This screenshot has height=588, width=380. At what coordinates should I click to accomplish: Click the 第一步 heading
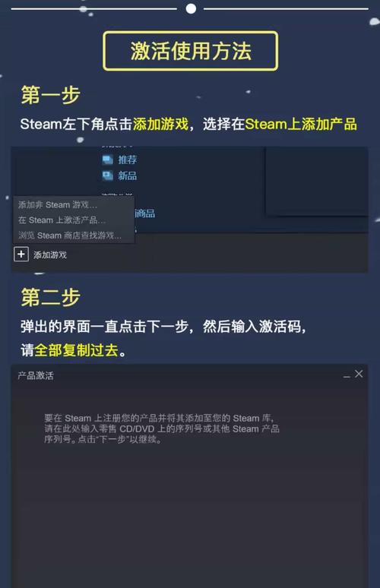51,95
